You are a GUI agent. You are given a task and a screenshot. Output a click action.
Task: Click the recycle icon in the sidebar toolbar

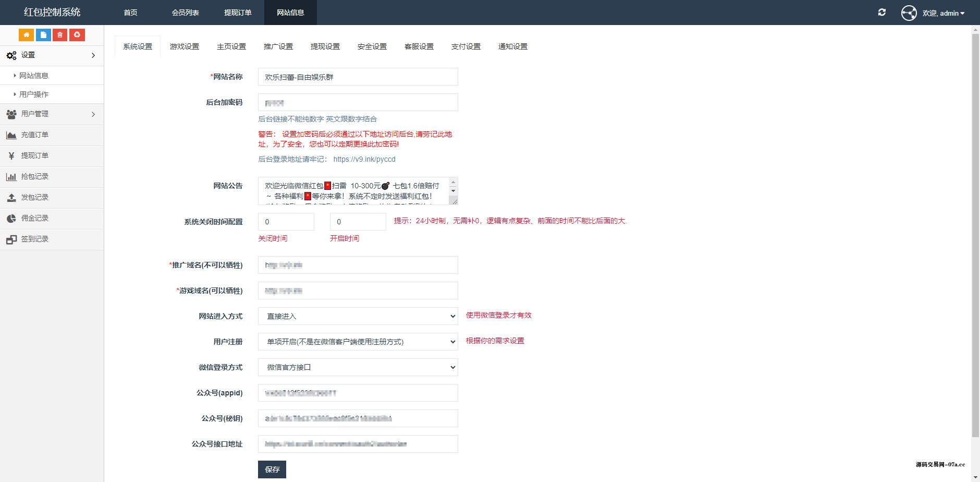pos(77,34)
